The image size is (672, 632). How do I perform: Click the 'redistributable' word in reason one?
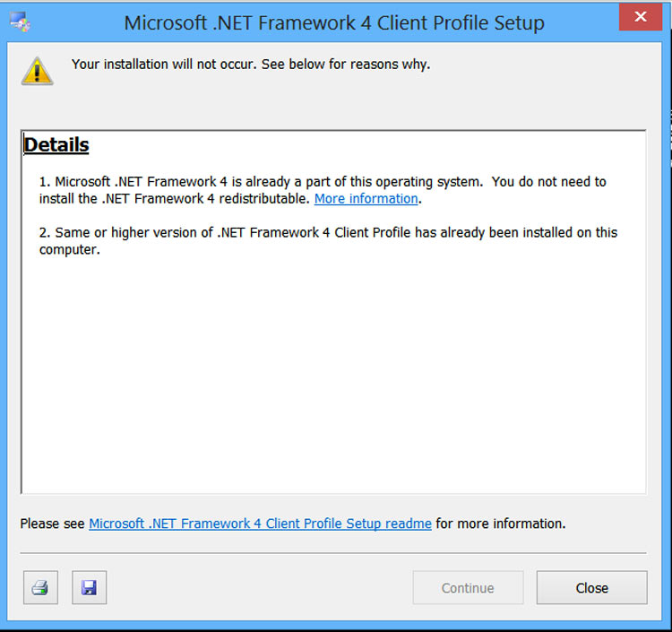pyautogui.click(x=265, y=199)
